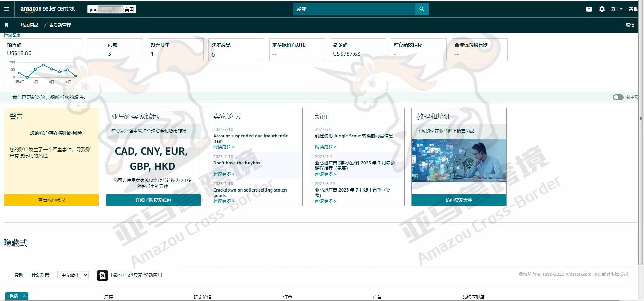Click the 编辑 button
644x301 pixels.
(x=630, y=25)
